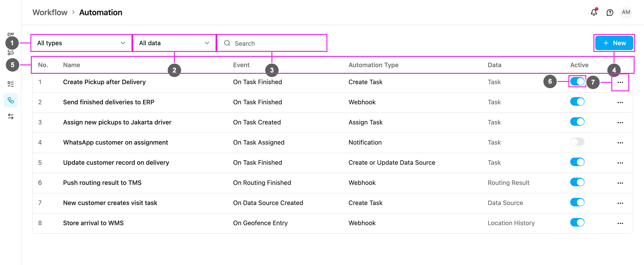Click the search magnifier icon
This screenshot has height=265, width=644.
[x=227, y=43]
